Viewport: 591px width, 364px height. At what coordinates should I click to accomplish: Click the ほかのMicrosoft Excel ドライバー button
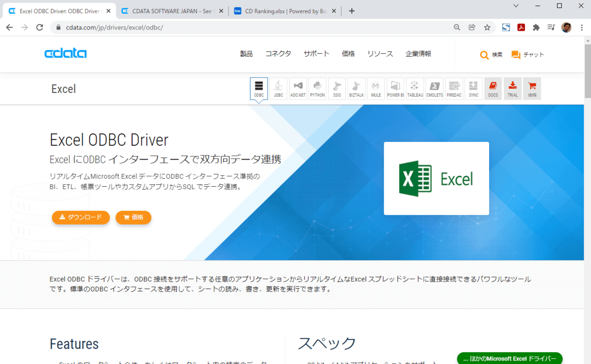click(509, 358)
